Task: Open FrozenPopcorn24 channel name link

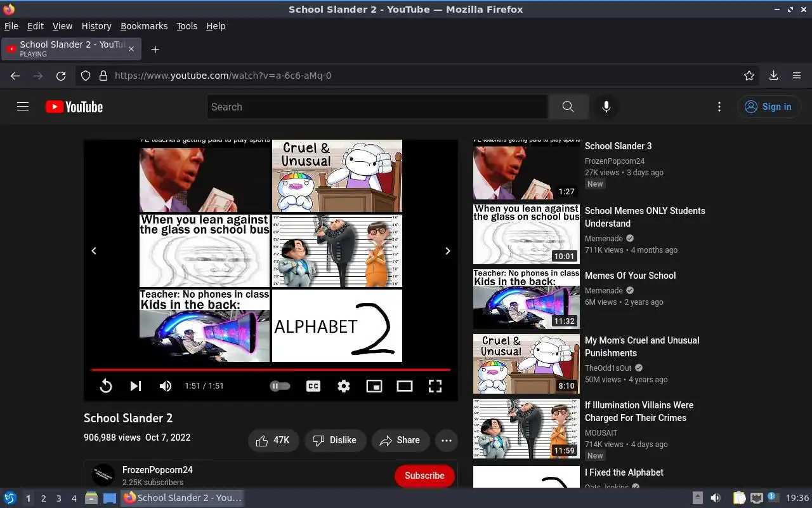Action: click(x=157, y=470)
